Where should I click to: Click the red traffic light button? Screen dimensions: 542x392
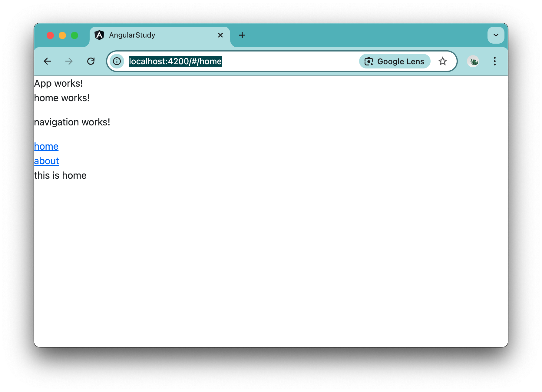50,35
